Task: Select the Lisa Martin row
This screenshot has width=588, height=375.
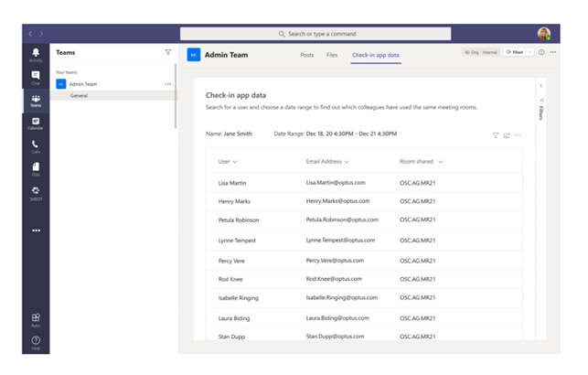Action: (x=364, y=183)
